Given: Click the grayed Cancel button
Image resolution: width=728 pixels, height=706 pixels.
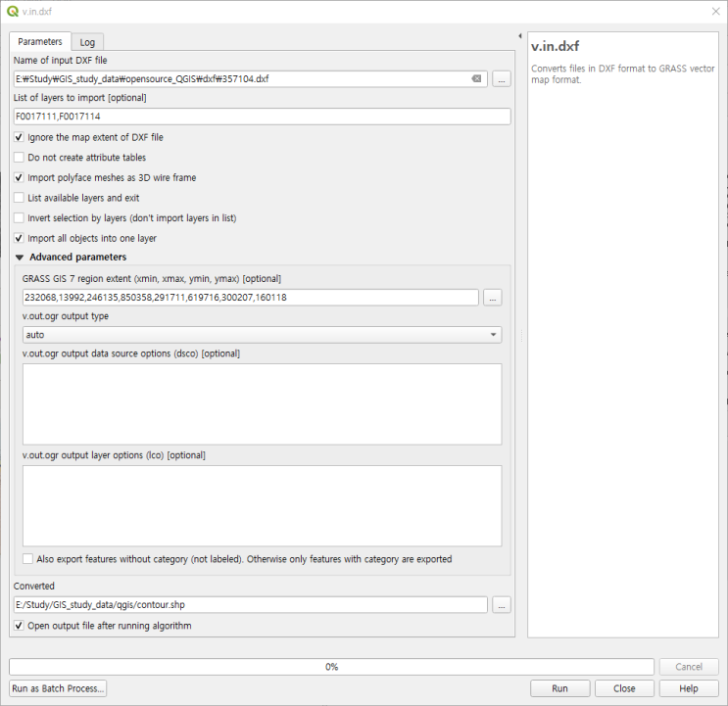Looking at the screenshot, I should point(689,667).
